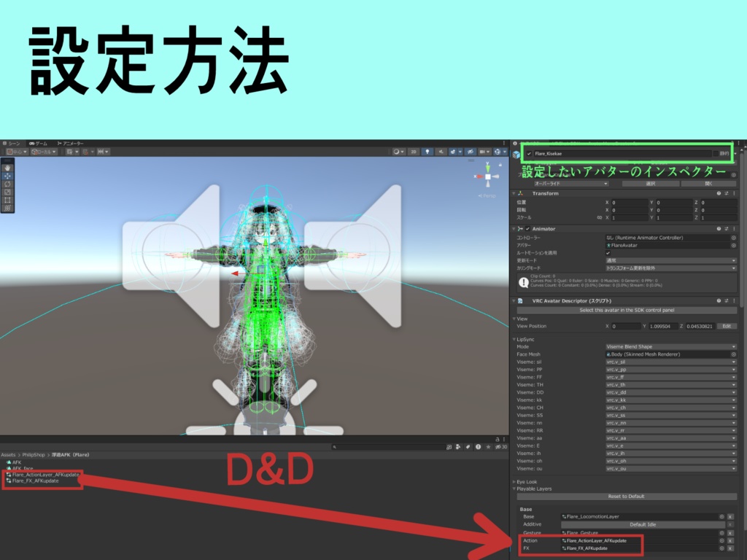
Task: Enable the 静的 checkbox for Flare_Kisekae
Action: point(715,153)
